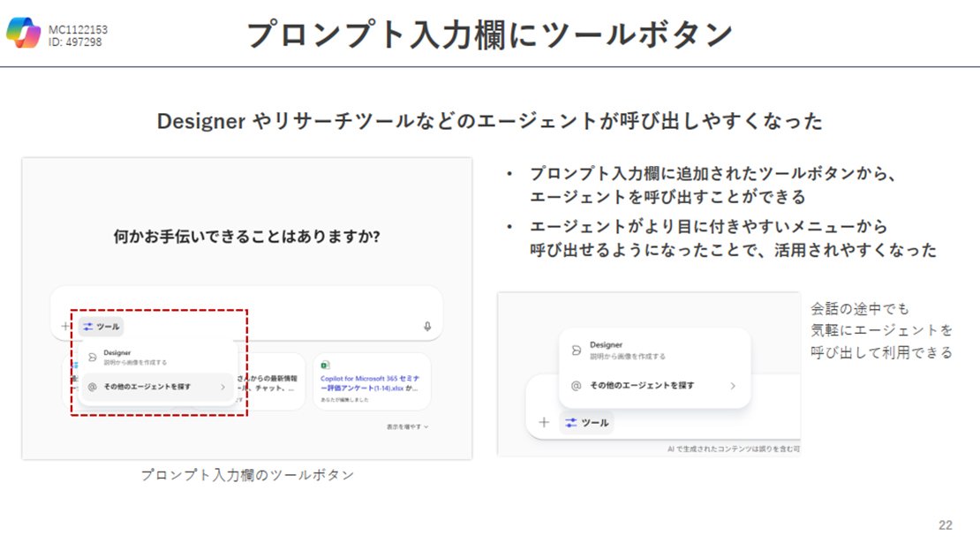Click the あなたが編集しました label on the file card
The height and width of the screenshot is (551, 980).
click(344, 400)
